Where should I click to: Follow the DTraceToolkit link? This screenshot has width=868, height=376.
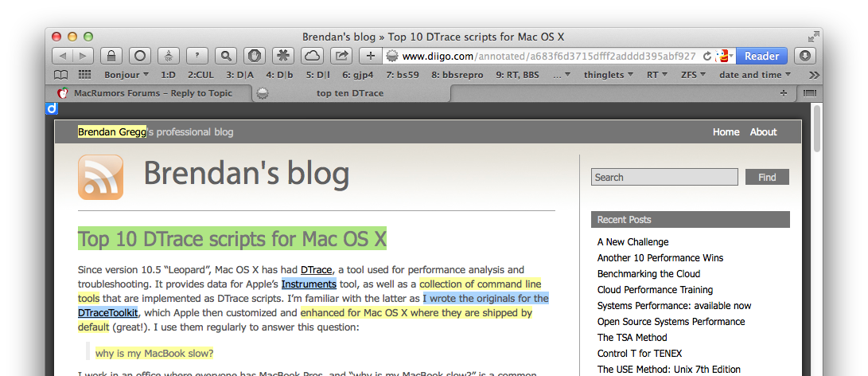click(108, 313)
